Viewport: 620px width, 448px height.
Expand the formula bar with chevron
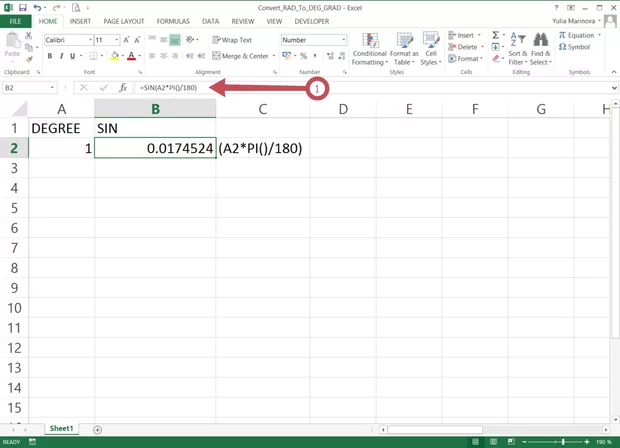pyautogui.click(x=613, y=88)
